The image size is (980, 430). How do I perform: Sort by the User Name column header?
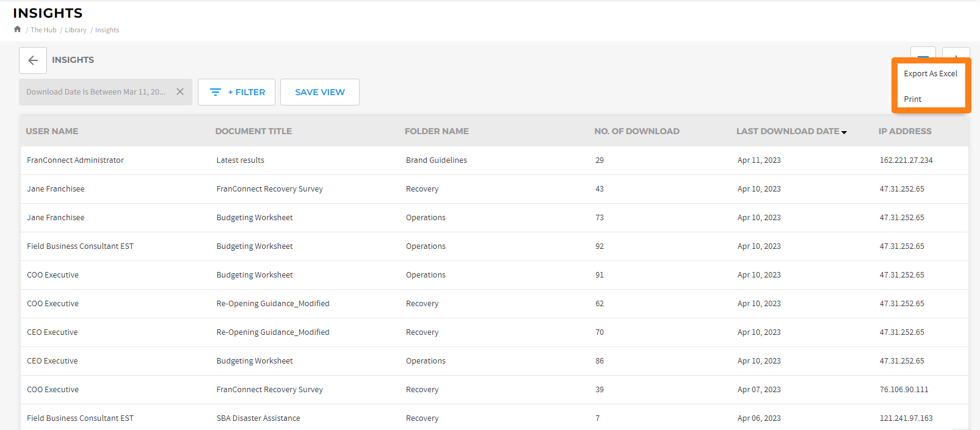[52, 131]
